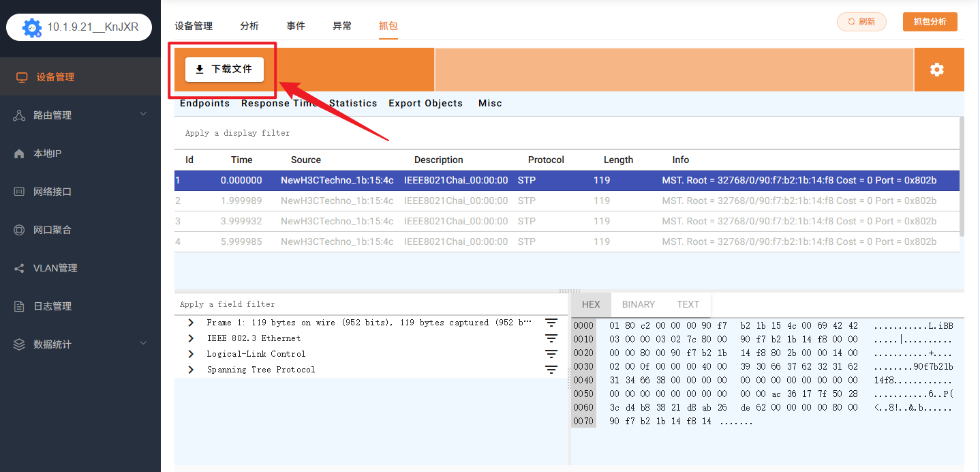Click filter icon beside IEEE 802.3 Ethernet
Image resolution: width=980 pixels, height=472 pixels.
[551, 338]
